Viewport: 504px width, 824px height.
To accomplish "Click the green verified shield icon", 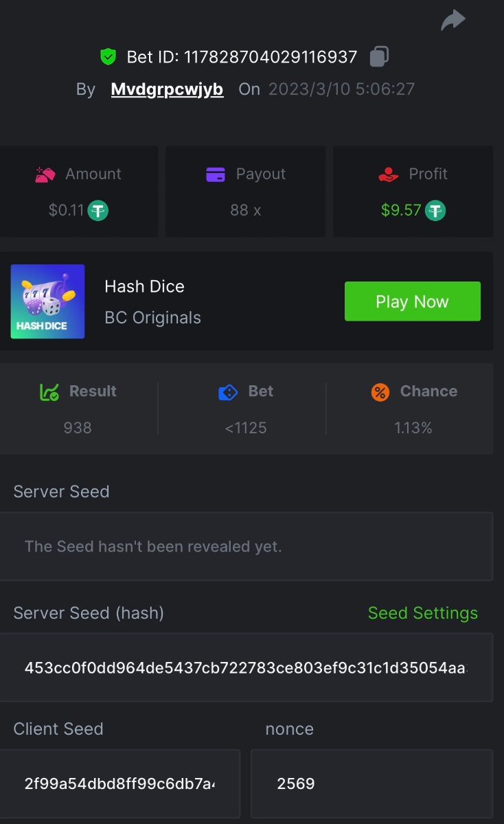I will click(108, 56).
